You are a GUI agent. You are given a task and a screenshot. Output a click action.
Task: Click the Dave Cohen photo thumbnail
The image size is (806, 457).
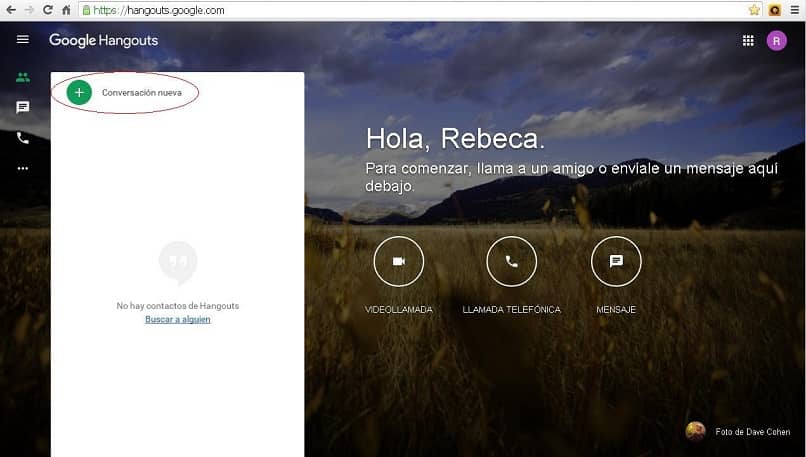(x=695, y=431)
